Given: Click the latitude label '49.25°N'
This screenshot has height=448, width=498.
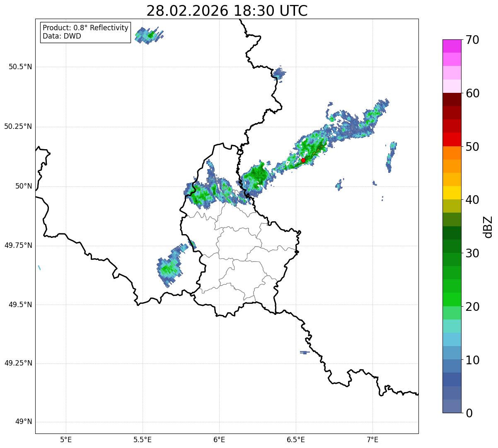Looking at the screenshot, I should point(18,363).
